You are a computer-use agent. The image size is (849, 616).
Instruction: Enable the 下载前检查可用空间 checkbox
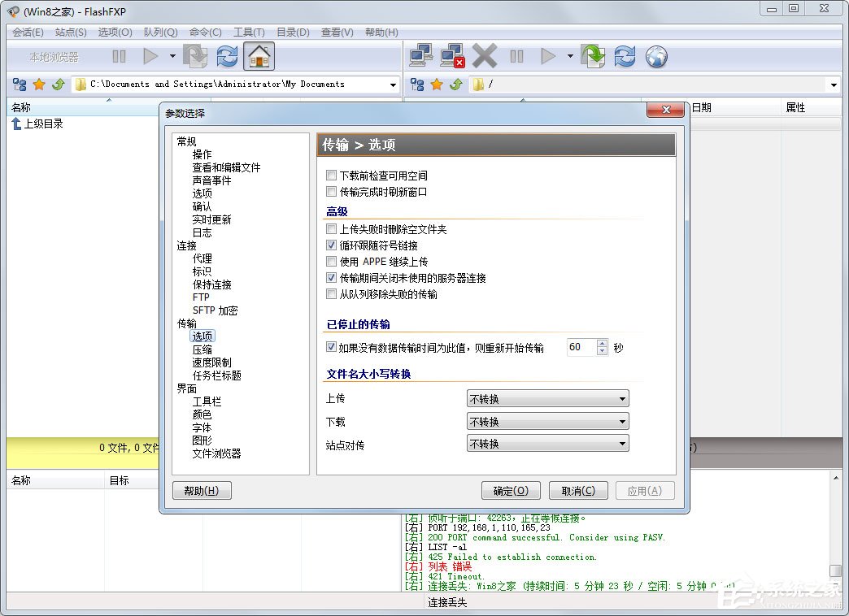coord(331,175)
